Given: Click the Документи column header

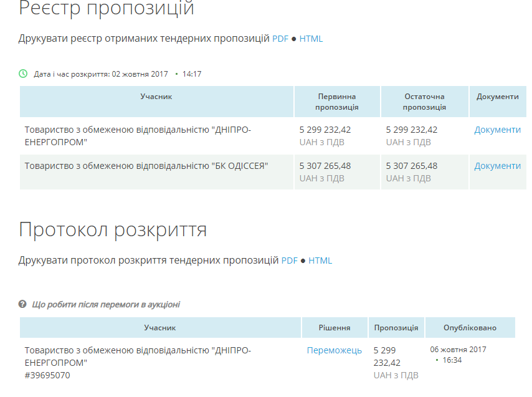Looking at the screenshot, I should [x=497, y=97].
